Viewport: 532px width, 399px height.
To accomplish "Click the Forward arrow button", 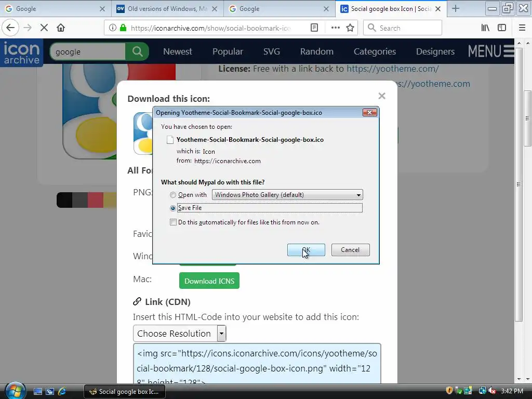I will click(28, 28).
